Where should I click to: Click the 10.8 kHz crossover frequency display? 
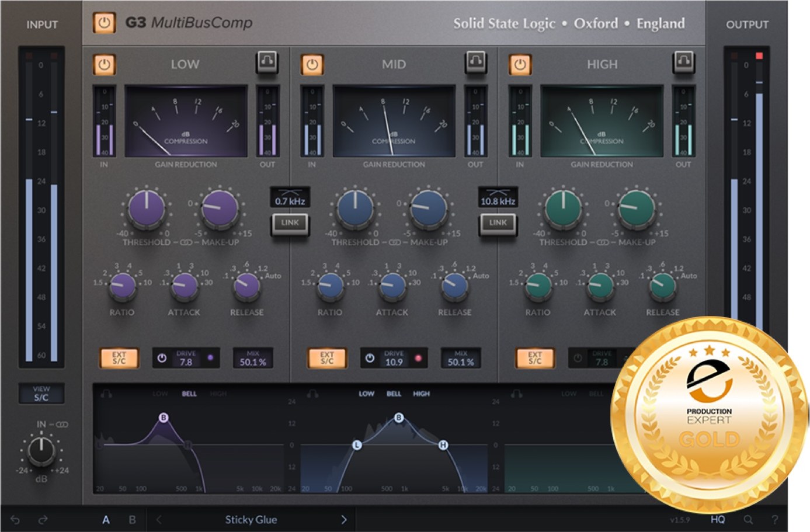click(x=498, y=197)
